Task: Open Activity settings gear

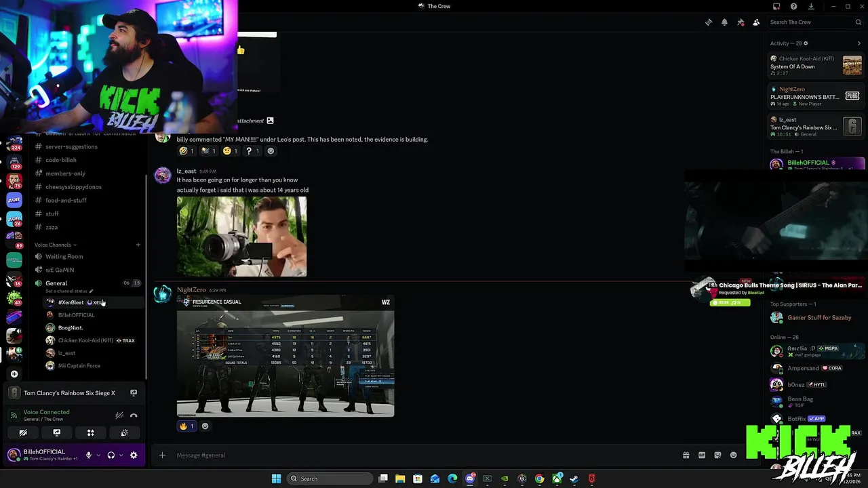Action: (806, 43)
